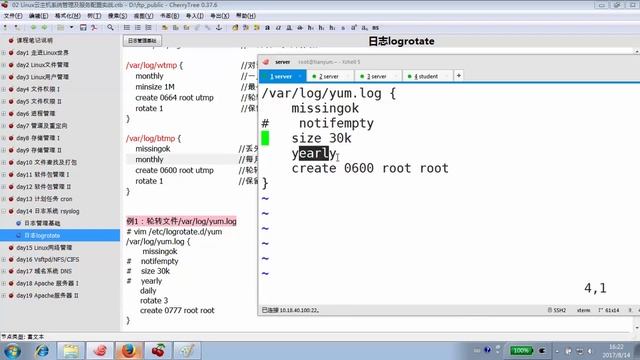
Task: Apply h2 heading format
Action: (x=322, y=28)
